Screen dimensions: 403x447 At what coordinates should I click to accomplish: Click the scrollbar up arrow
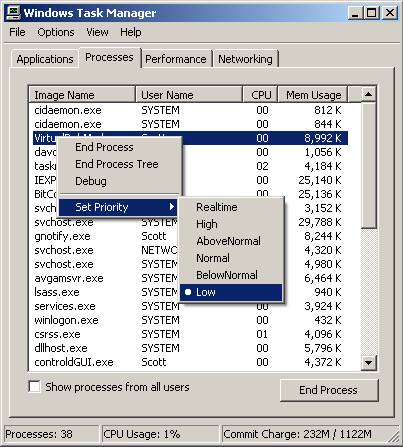coord(368,94)
